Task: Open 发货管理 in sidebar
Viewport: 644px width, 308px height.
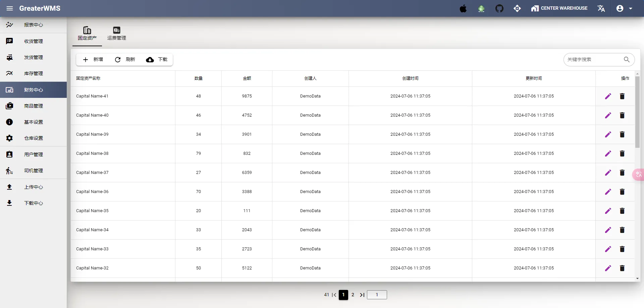Action: click(33, 57)
